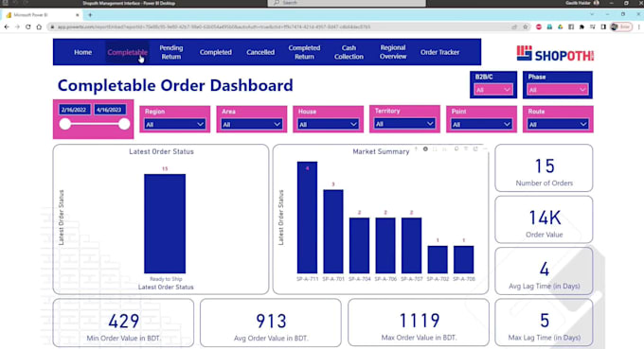Image resolution: width=644 pixels, height=349 pixels.
Task: Click the Max Lag Time card
Action: (x=544, y=323)
